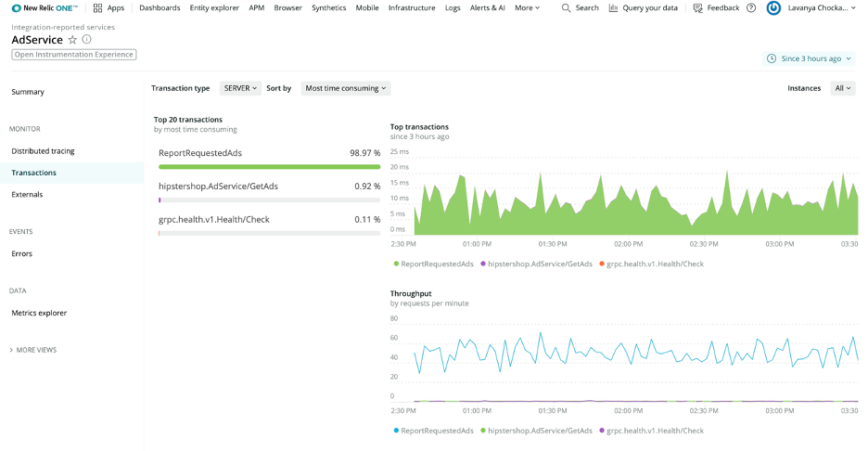Select Transactions in the sidebar
Image resolution: width=868 pixels, height=451 pixels.
click(x=72, y=173)
